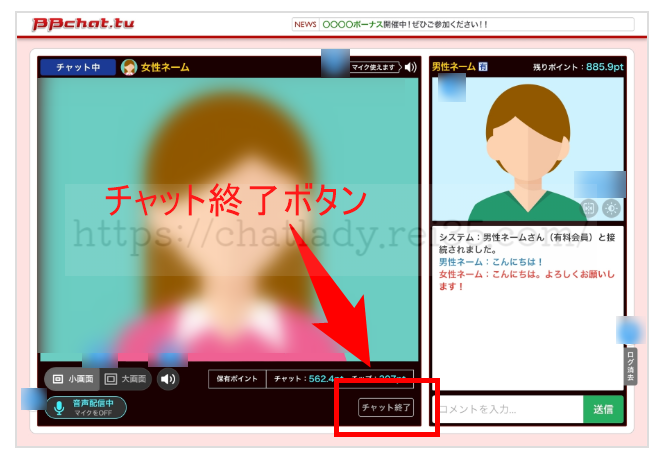Click the PPchat.tv logo
Screen dimensions: 663x460
pyautogui.click(x=83, y=24)
